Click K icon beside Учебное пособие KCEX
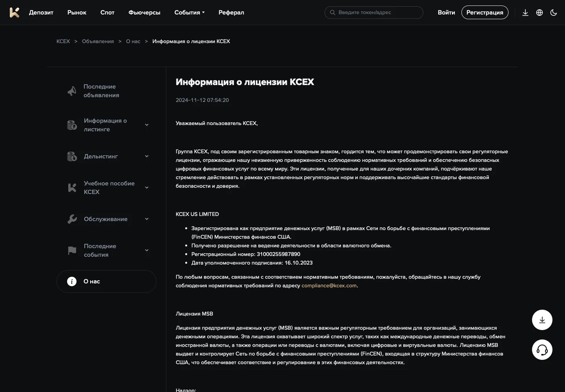 pos(72,188)
